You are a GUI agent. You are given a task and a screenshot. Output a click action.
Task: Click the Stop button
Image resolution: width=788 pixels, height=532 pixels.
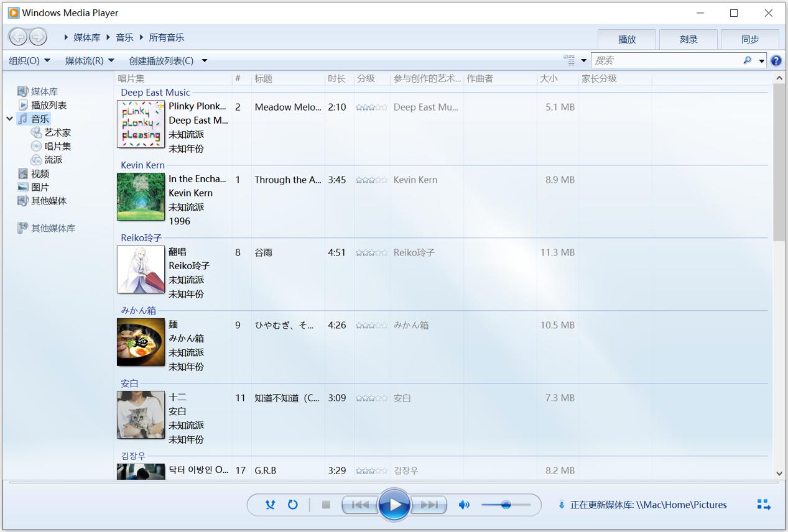(325, 505)
